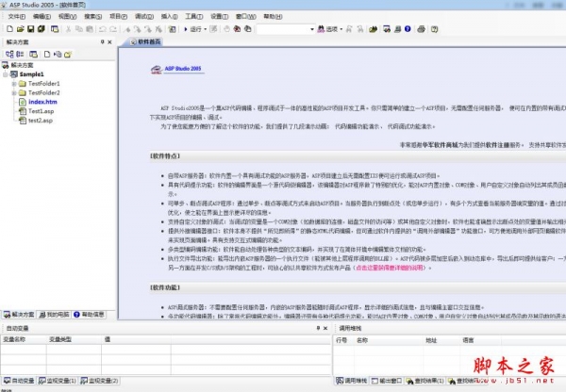566x392 pixels.
Task: Open the 工具(T) menu
Action: 194,17
